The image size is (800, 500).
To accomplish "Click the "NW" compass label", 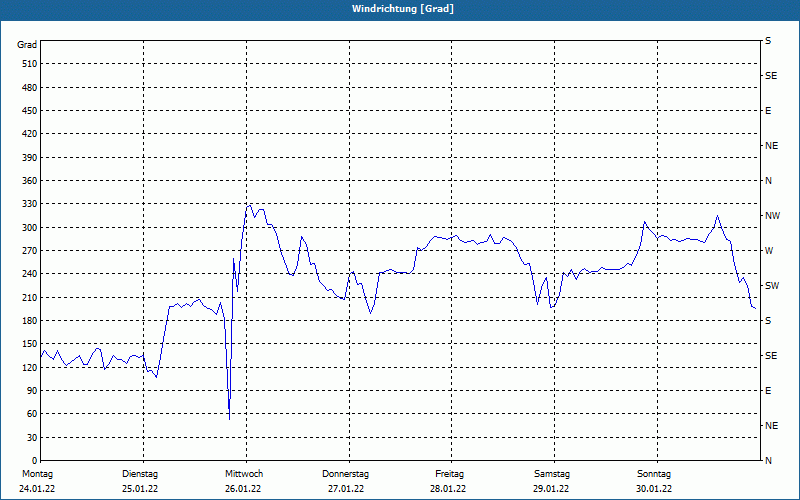I will pyautogui.click(x=772, y=216).
